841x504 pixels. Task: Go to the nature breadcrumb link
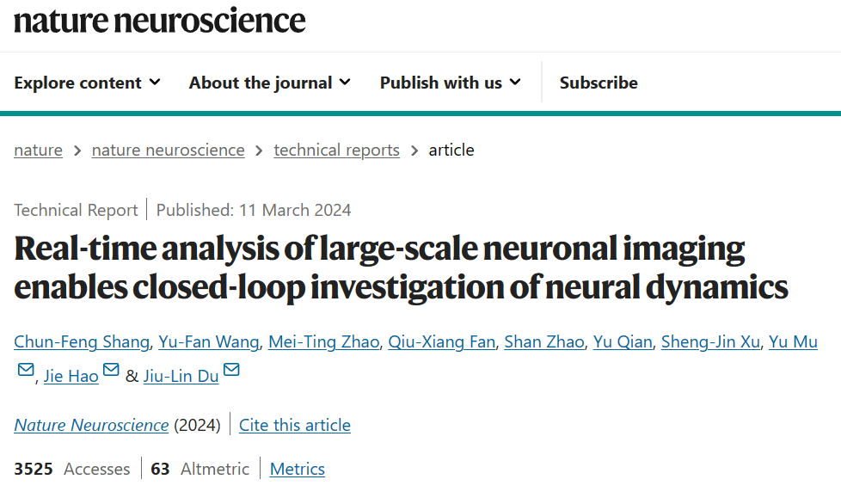point(38,150)
